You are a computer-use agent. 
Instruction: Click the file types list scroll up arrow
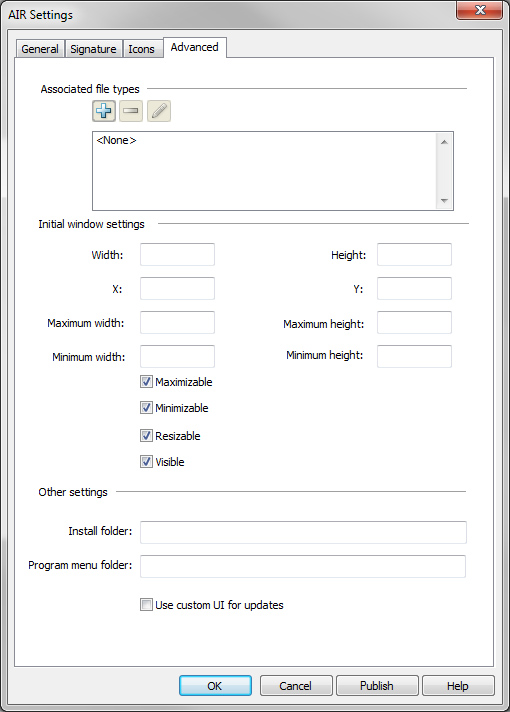click(444, 142)
